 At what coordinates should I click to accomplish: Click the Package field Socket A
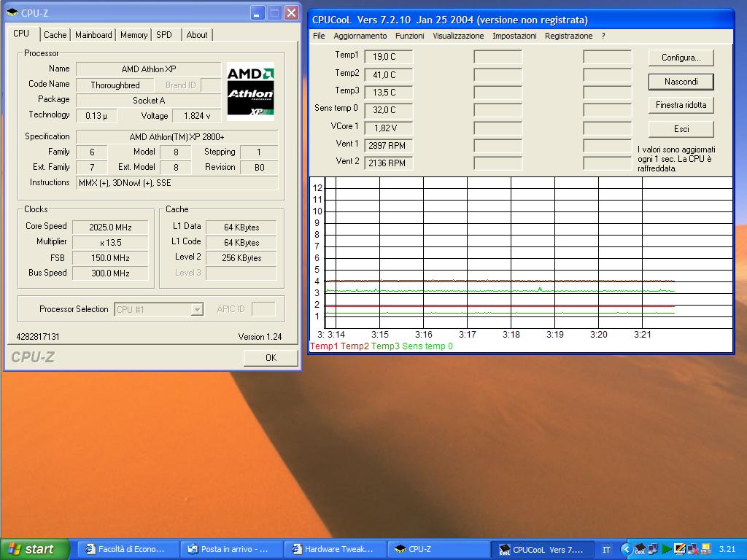[x=149, y=101]
